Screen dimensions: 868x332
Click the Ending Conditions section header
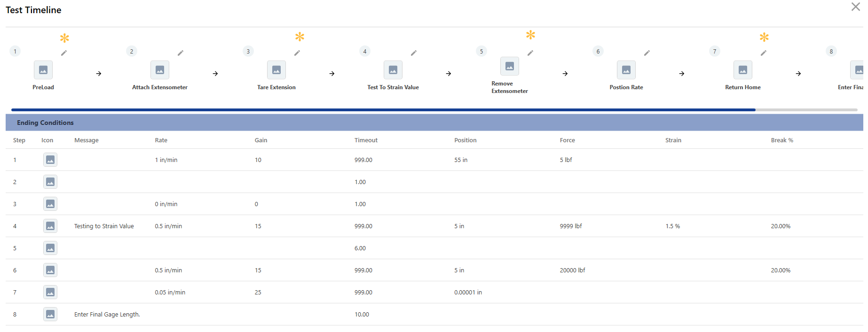point(434,123)
